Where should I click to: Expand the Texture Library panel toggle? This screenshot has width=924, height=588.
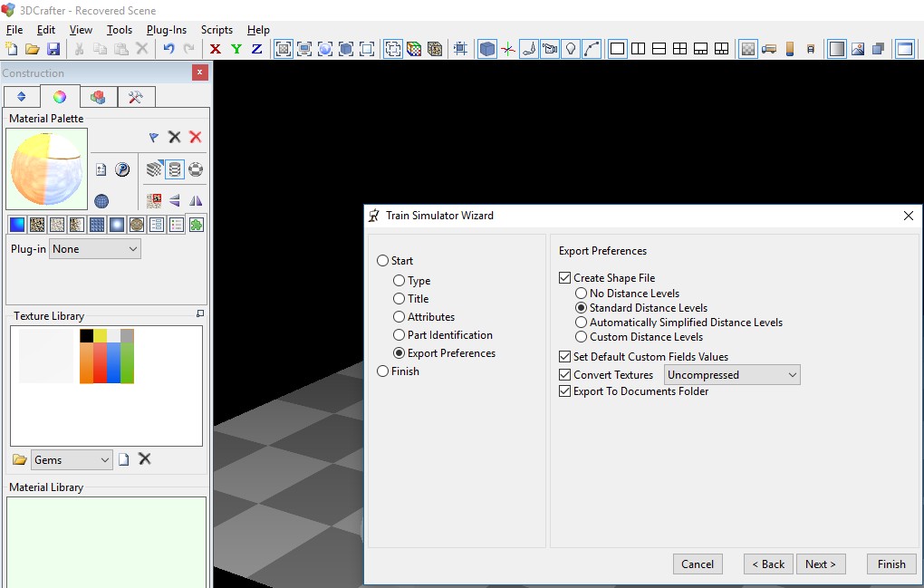click(200, 313)
